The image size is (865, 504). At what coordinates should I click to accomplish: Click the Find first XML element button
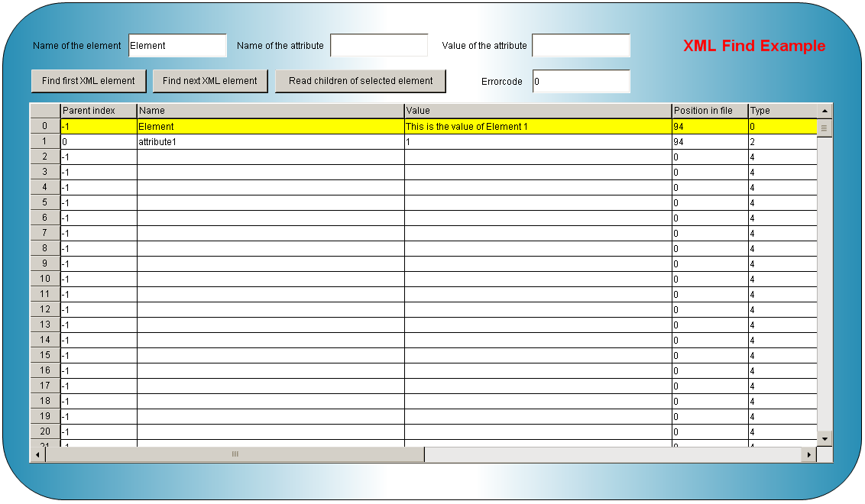point(89,81)
